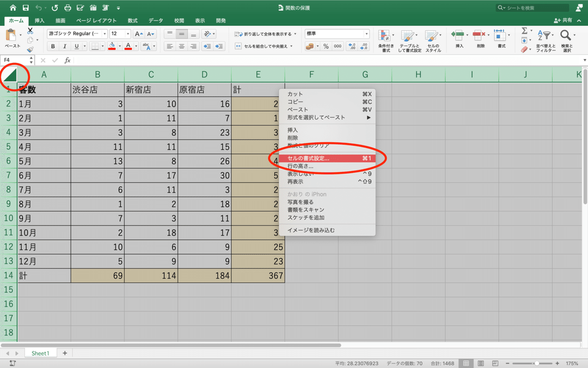Open the font size dropdown
Screen dimensions: 588x368
(x=128, y=34)
